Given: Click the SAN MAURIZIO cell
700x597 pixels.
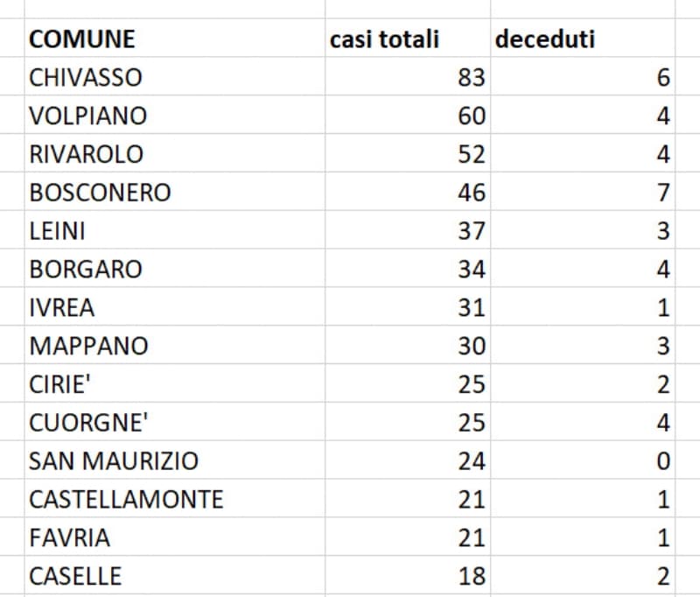Looking at the screenshot, I should (x=114, y=460).
